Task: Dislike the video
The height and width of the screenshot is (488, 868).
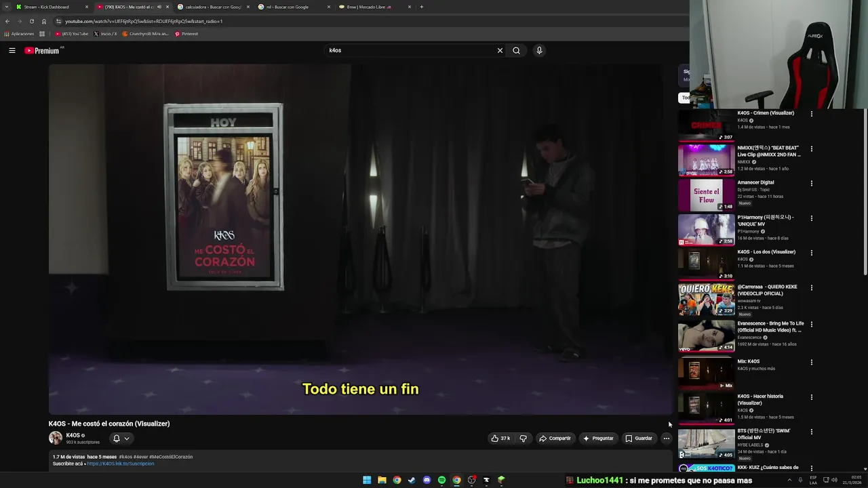Action: pyautogui.click(x=523, y=439)
